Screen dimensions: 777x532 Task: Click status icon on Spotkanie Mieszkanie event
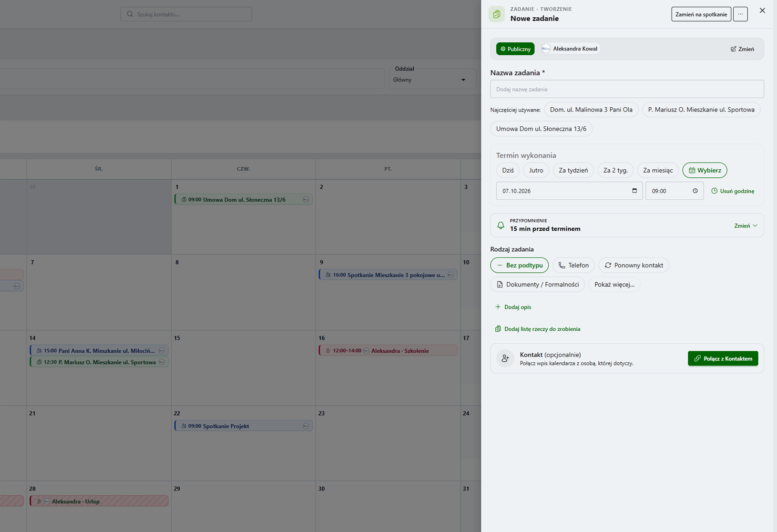(x=450, y=275)
